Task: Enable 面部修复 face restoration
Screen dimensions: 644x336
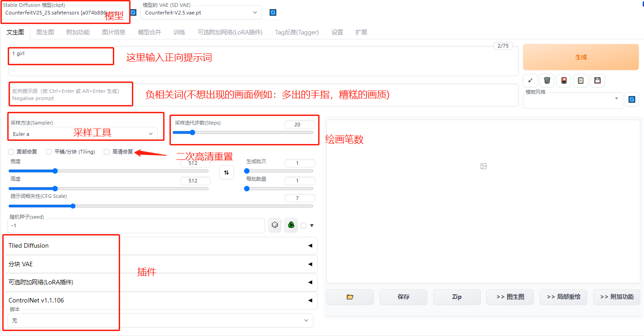Action: pyautogui.click(x=11, y=152)
